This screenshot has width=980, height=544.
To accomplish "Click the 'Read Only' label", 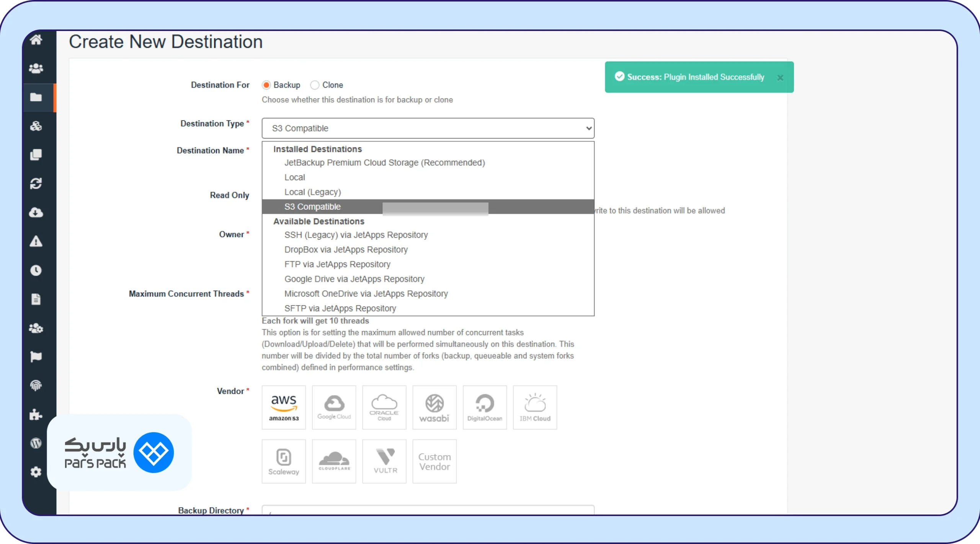I will tap(230, 195).
